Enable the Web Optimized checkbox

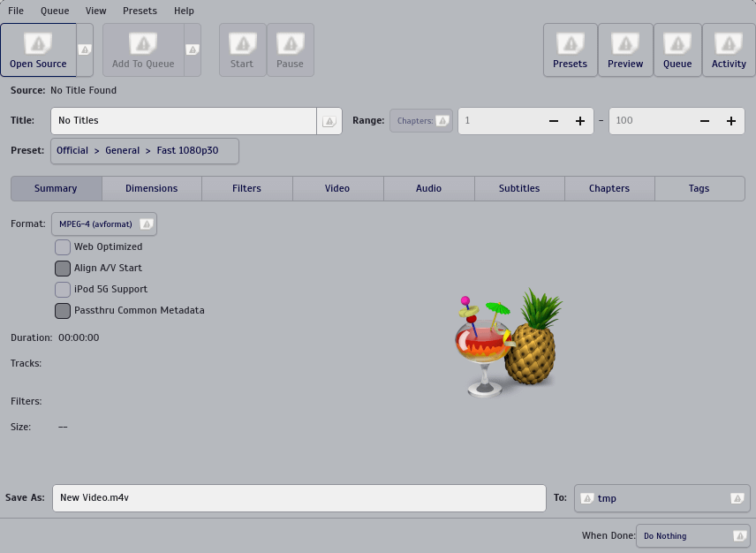click(63, 247)
